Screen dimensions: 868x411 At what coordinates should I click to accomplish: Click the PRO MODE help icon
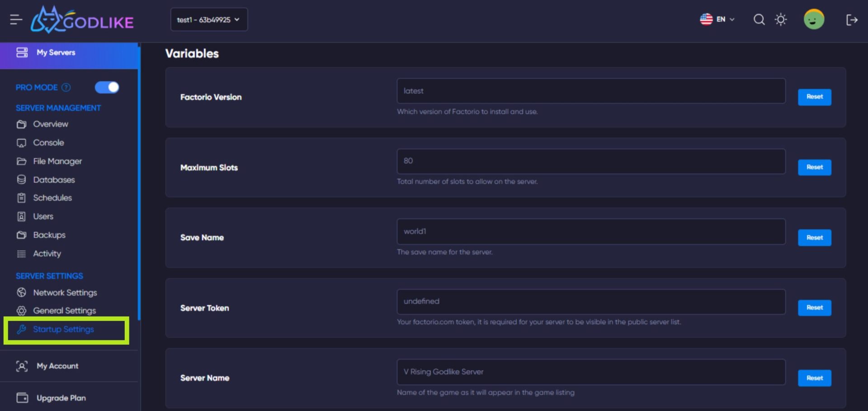tap(66, 87)
